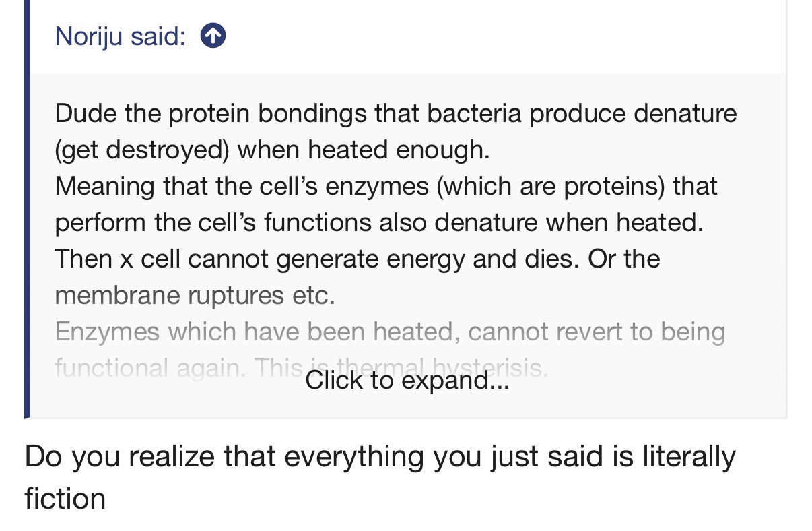The image size is (812, 531).
Task: Click the line "perform the cell's functions also denature"
Action: (379, 222)
